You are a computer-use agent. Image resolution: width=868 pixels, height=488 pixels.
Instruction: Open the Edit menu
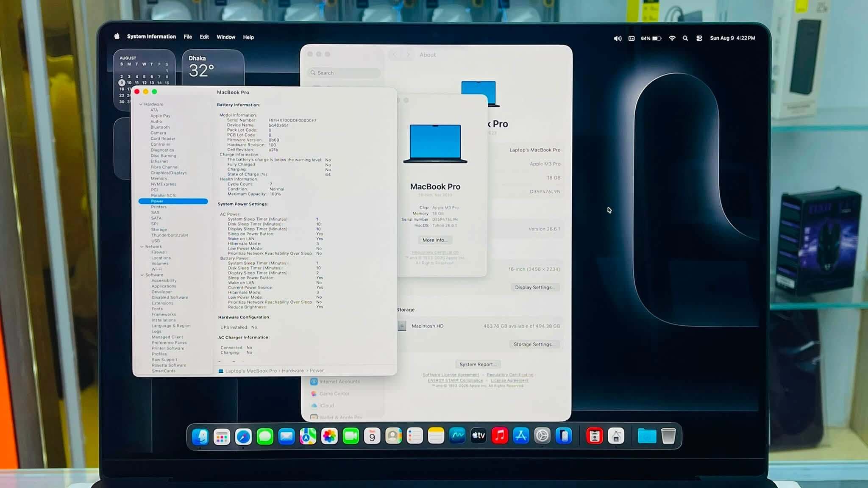[x=204, y=37]
